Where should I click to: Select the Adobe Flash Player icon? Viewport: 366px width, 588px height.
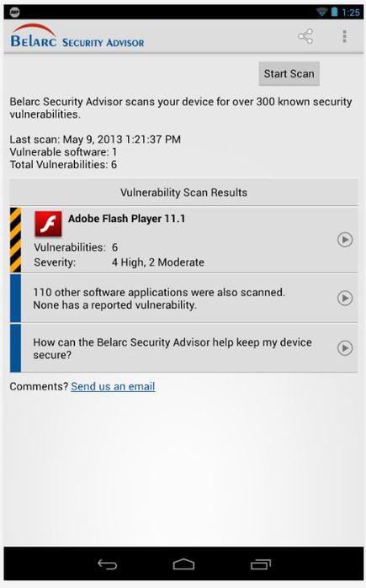click(48, 224)
